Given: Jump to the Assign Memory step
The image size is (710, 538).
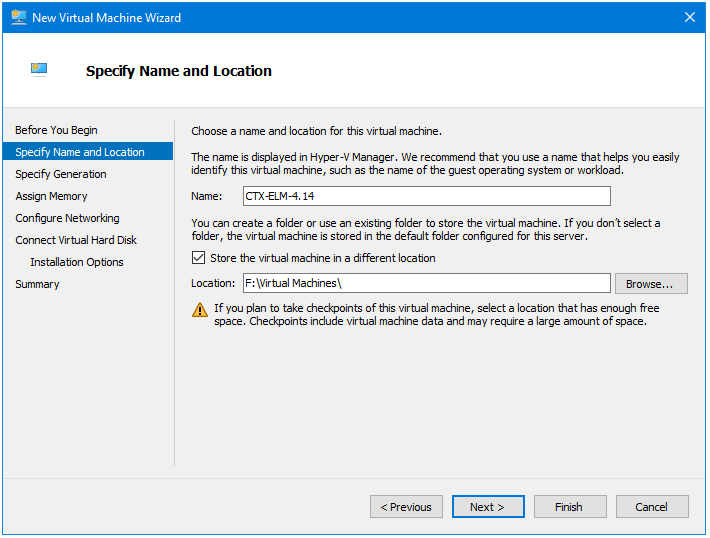Looking at the screenshot, I should 51,196.
